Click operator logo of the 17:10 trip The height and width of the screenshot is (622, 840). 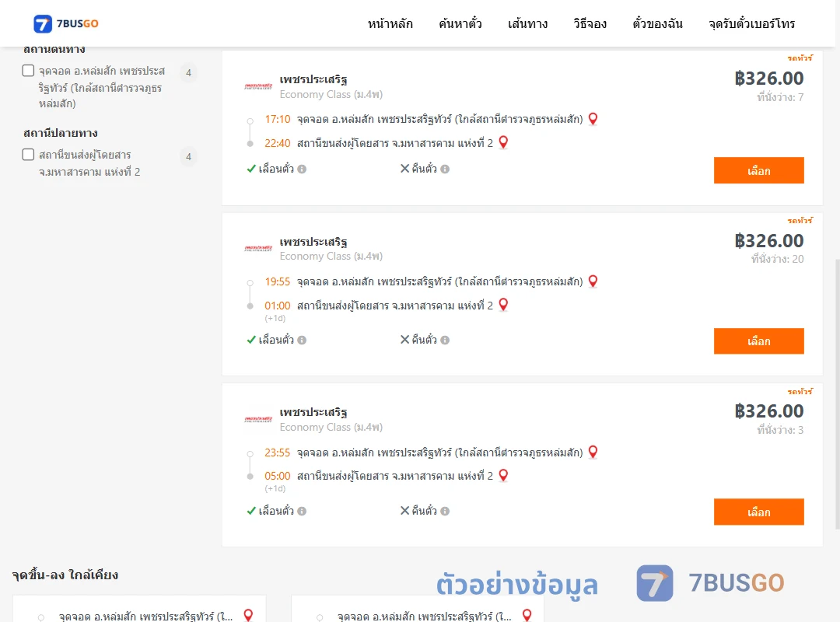pos(258,86)
